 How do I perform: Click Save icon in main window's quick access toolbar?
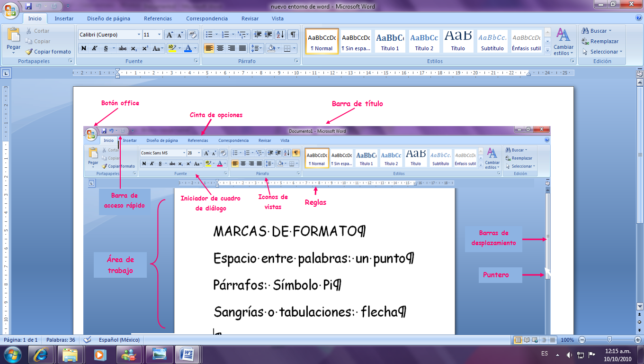28,6
